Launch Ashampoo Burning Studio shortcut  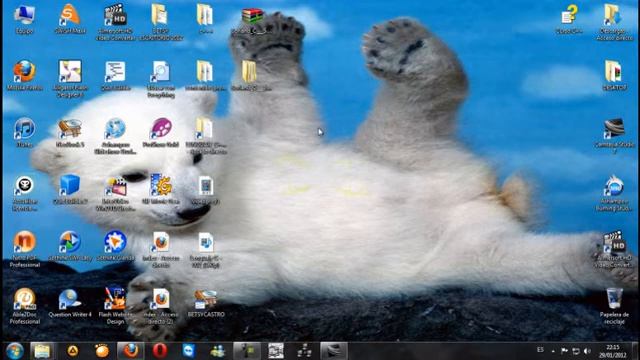point(613,185)
